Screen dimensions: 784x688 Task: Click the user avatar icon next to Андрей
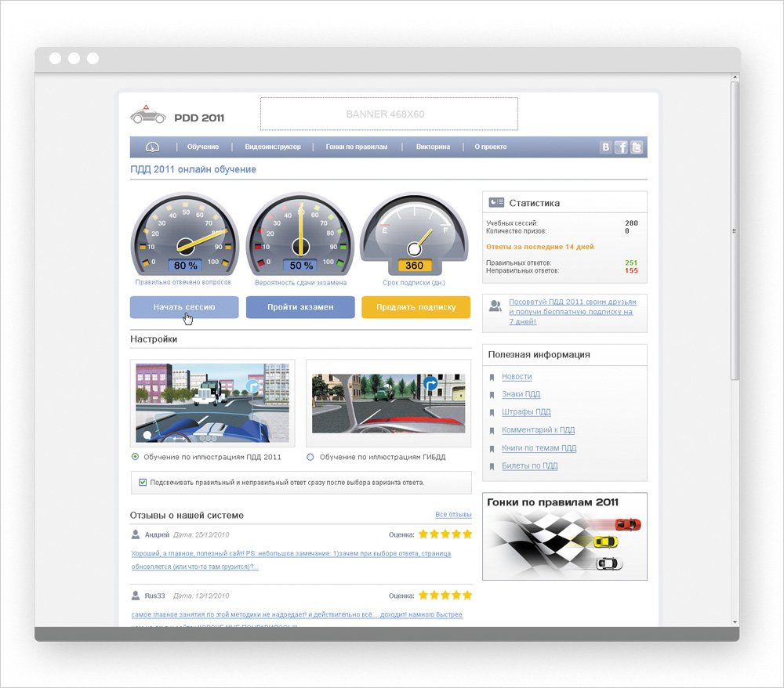pyautogui.click(x=136, y=534)
